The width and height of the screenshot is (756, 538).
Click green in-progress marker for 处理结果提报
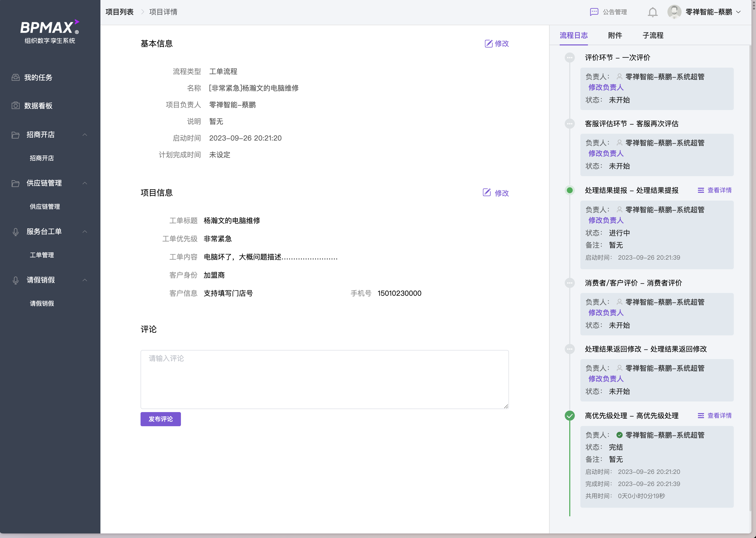coord(570,191)
